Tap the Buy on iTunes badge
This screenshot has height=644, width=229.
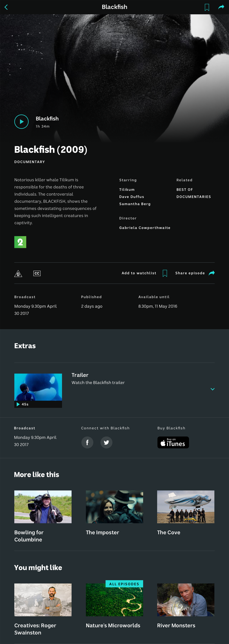[x=173, y=442]
